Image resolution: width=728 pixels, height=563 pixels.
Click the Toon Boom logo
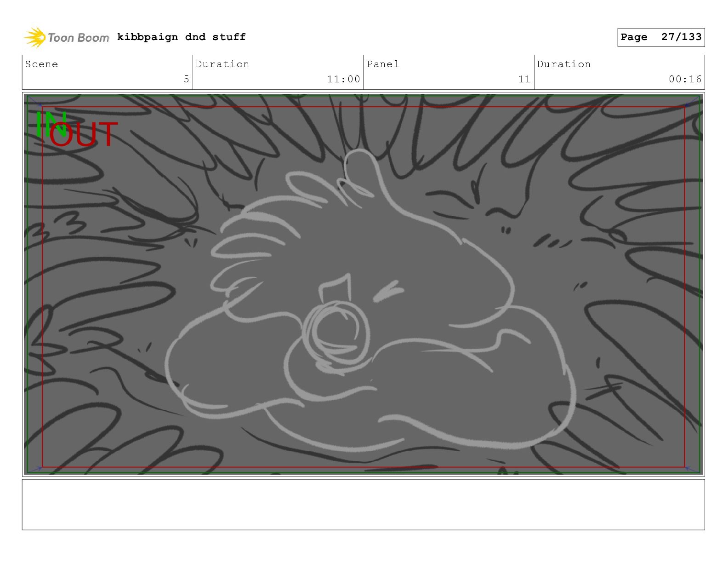pos(67,37)
